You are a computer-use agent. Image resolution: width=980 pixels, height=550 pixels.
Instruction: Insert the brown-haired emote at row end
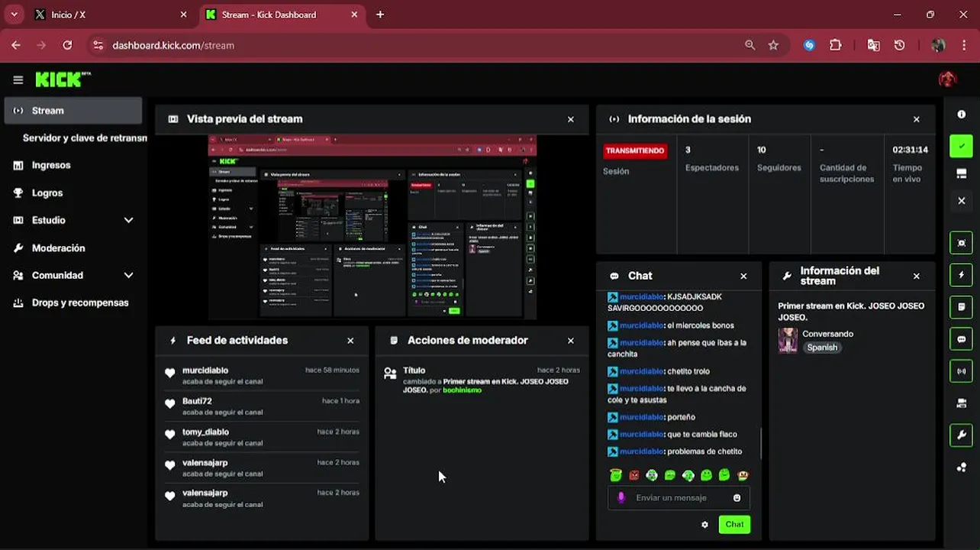[x=743, y=475]
